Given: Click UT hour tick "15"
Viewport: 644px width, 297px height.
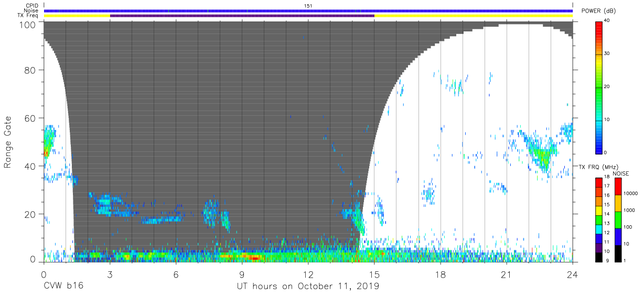Looking at the screenshot, I should (x=374, y=274).
